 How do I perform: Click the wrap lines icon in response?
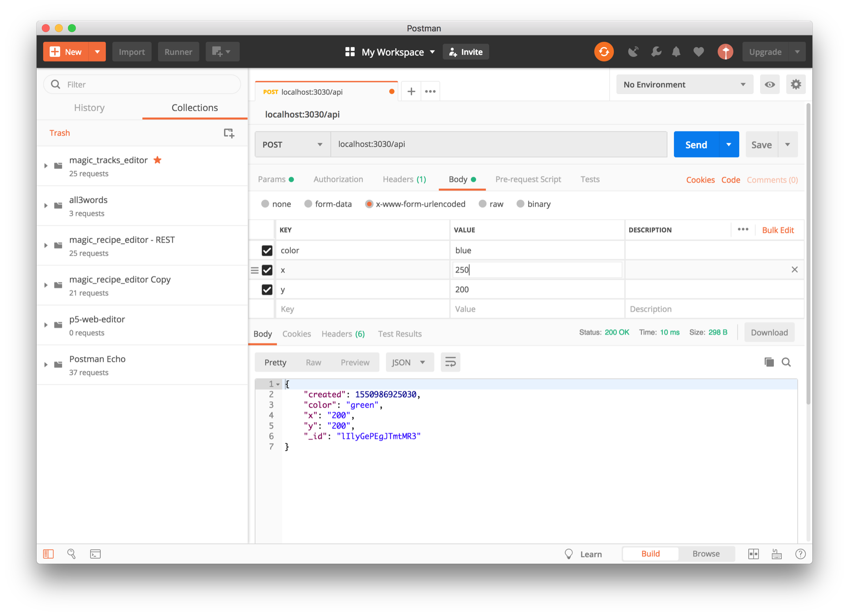(x=450, y=362)
